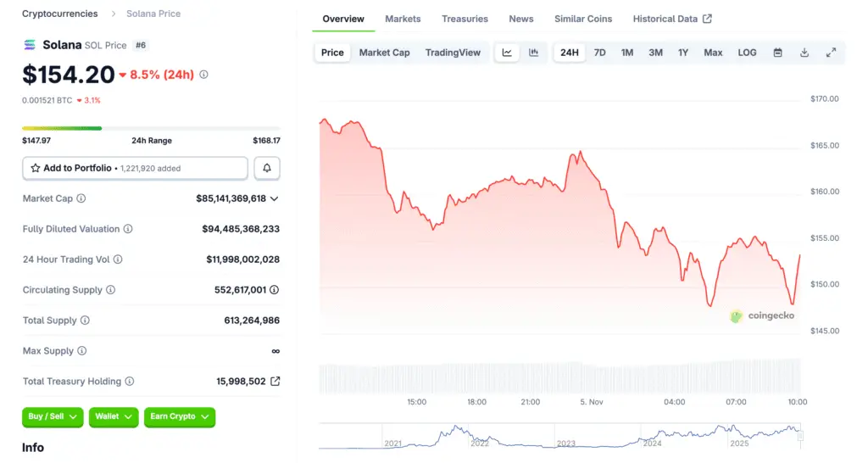Viewport: 868px width, 463px height.
Task: Open Total Treasury Holding external link icon
Action: [275, 382]
